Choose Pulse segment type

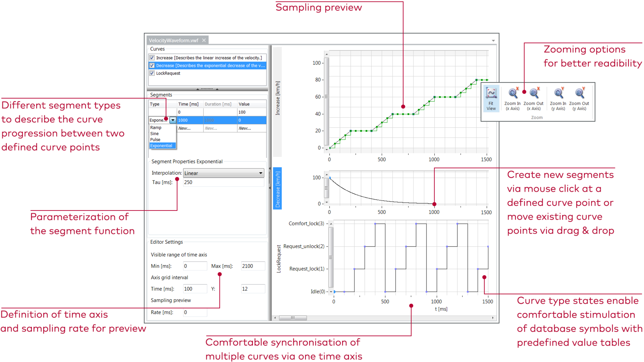(x=162, y=140)
